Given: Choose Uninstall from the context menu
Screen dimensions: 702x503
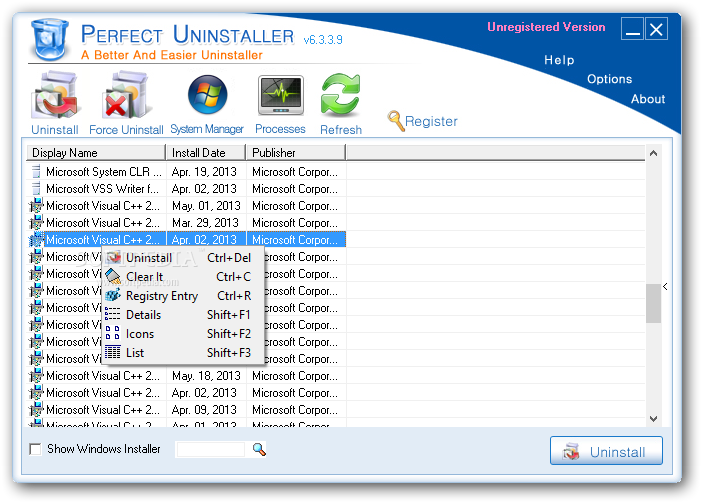Looking at the screenshot, I should point(184,258).
